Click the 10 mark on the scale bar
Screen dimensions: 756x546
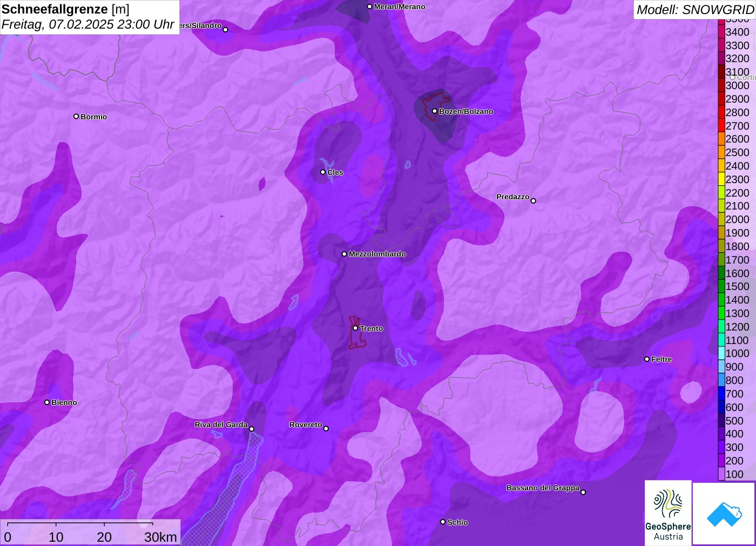(56, 537)
